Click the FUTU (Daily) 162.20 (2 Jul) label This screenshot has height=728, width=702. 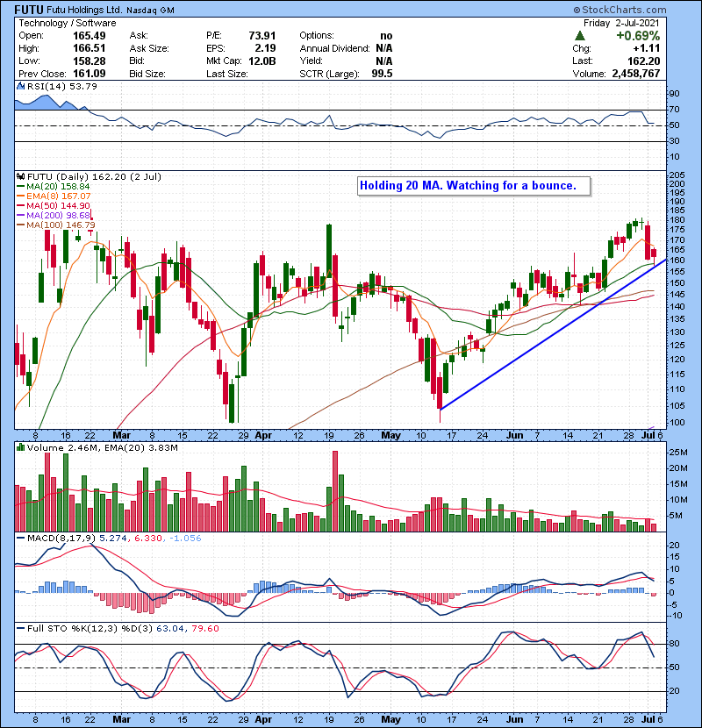pyautogui.click(x=94, y=177)
